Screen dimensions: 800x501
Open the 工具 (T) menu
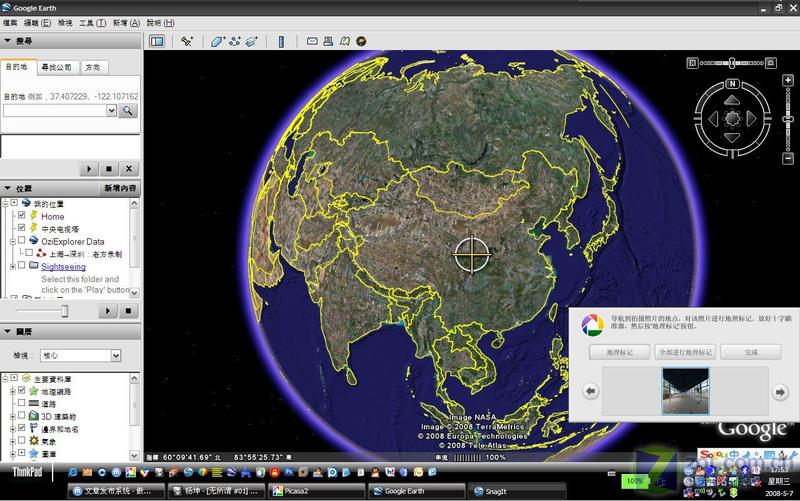tap(92, 23)
